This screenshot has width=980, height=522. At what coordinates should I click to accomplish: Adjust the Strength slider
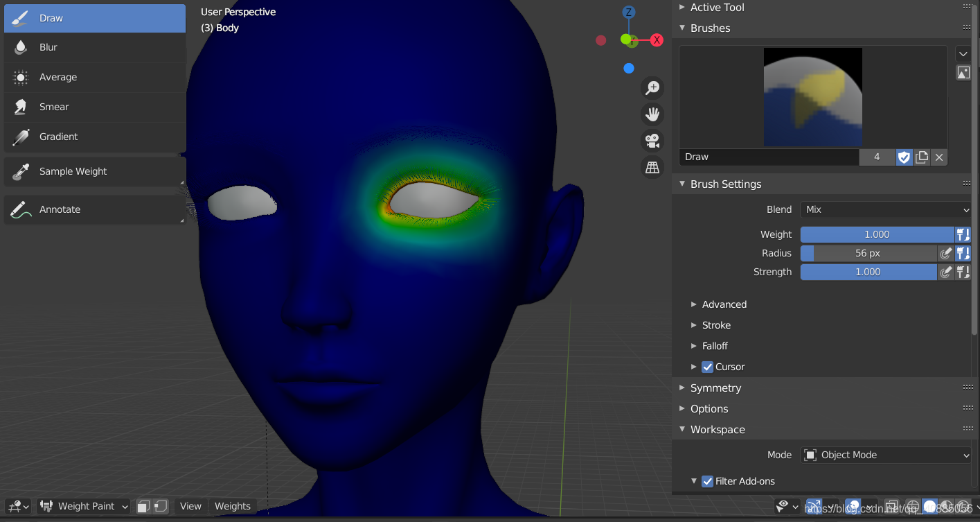[868, 272]
